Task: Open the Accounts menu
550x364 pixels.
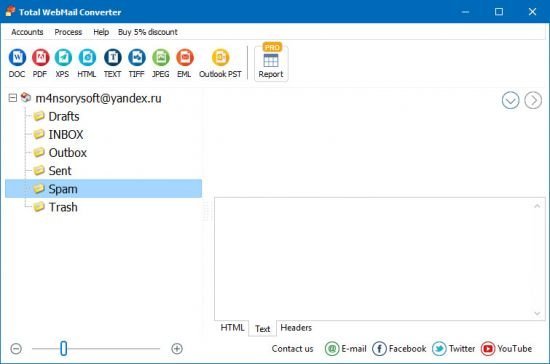Action: (27, 32)
